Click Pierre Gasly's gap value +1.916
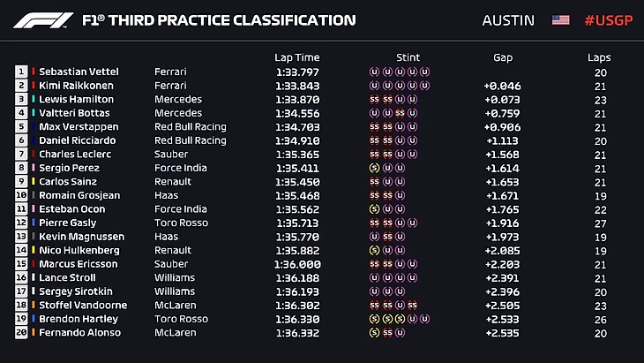 tap(503, 223)
